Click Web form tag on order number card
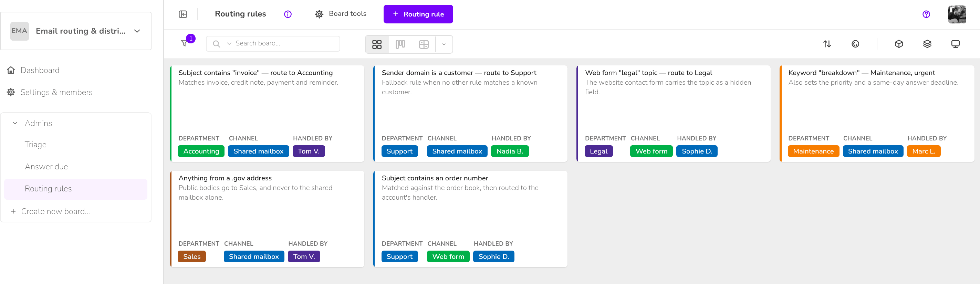980x284 pixels. click(x=448, y=256)
